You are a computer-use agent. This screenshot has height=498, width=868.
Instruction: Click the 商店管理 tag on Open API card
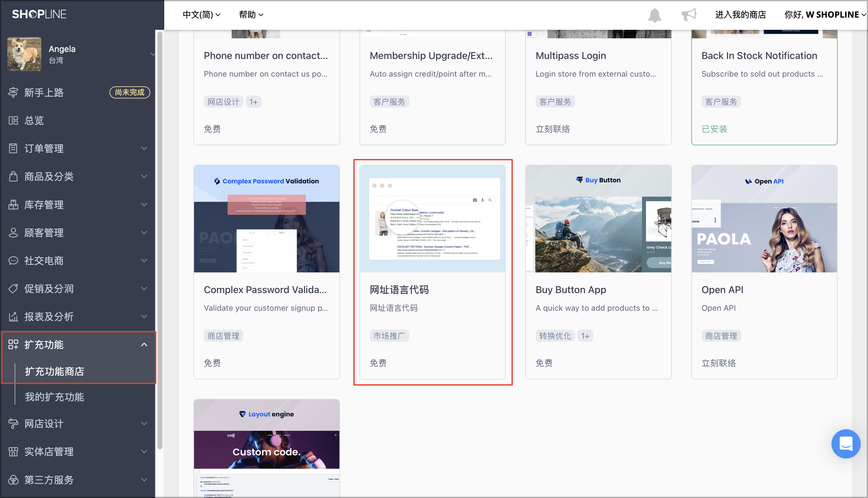coord(721,336)
